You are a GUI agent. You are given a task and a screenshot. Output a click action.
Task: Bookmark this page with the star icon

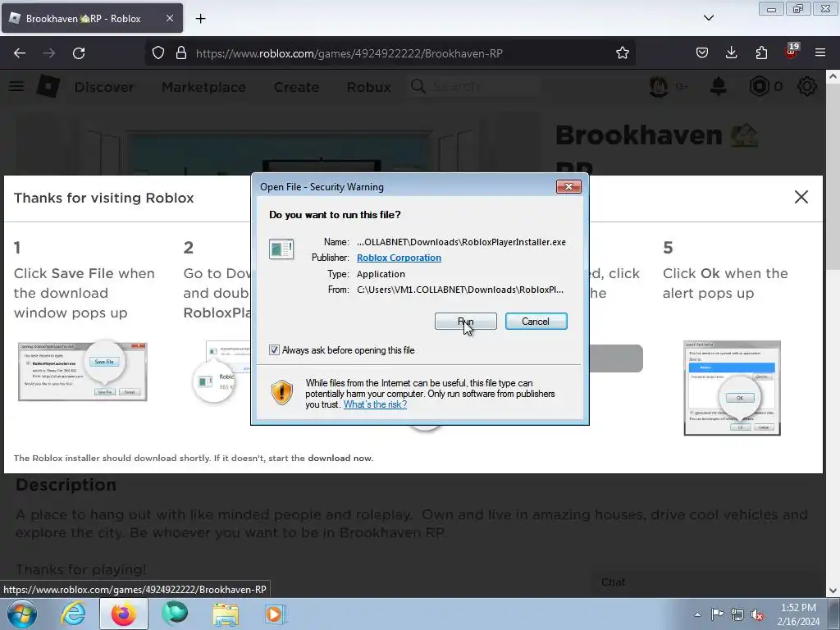[x=622, y=53]
